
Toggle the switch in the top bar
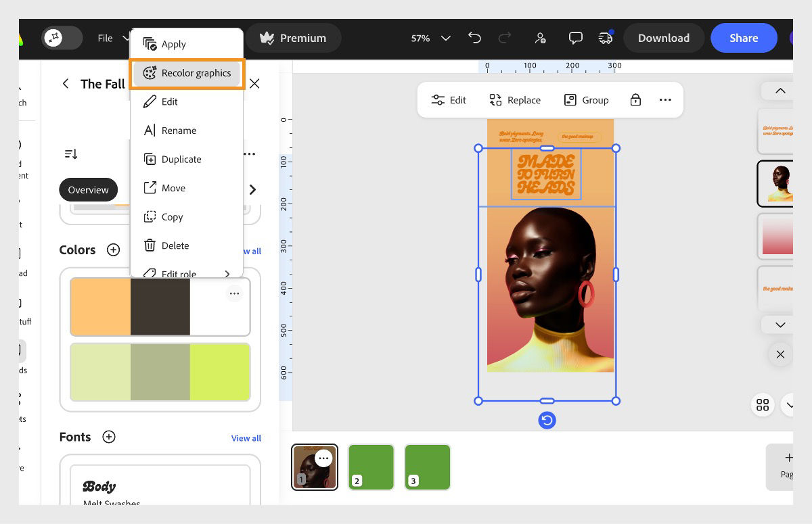(62, 38)
